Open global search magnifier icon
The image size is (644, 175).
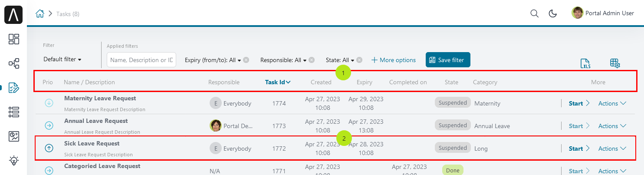tap(535, 13)
